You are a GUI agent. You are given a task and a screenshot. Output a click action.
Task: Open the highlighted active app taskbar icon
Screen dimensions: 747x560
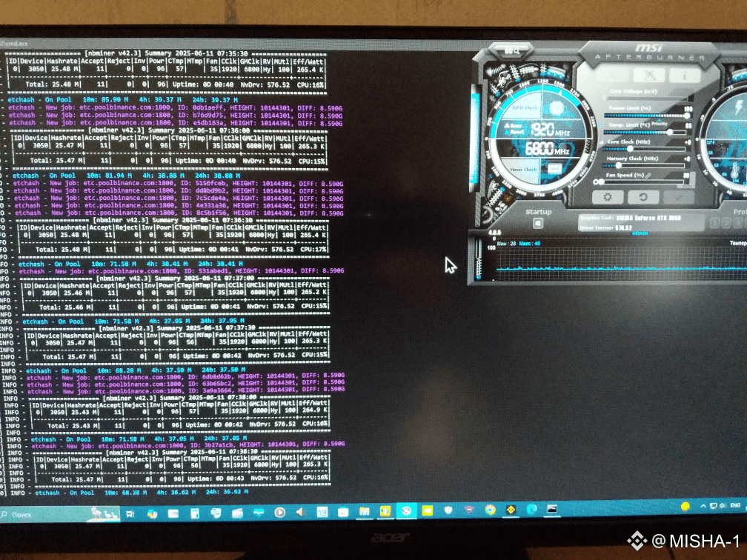point(406,510)
